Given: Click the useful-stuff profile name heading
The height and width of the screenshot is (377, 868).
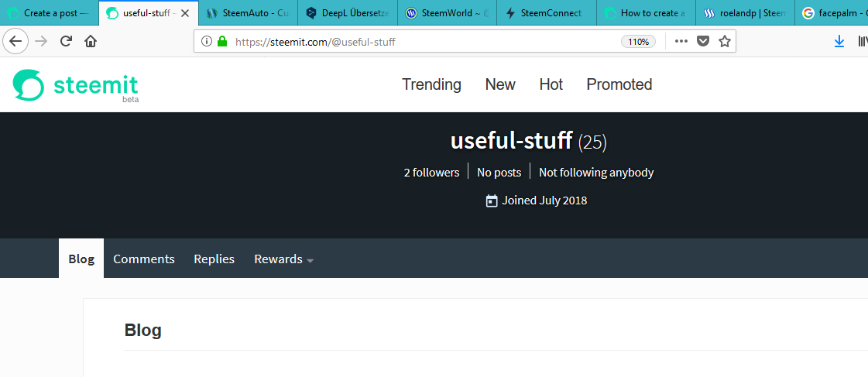Looking at the screenshot, I should (511, 141).
